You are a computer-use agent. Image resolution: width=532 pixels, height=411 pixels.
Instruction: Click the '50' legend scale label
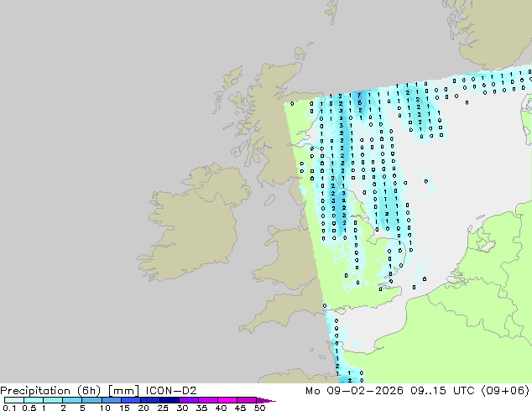(x=260, y=408)
